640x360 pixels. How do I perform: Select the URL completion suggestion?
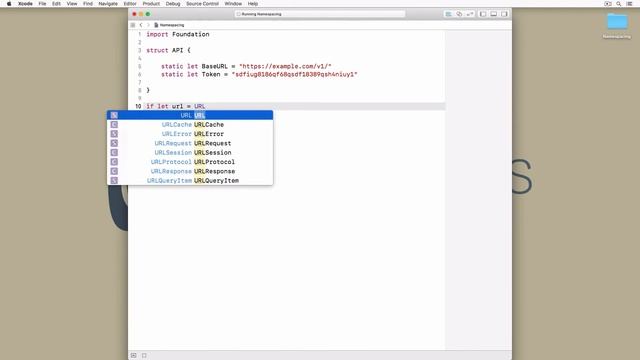(x=190, y=115)
